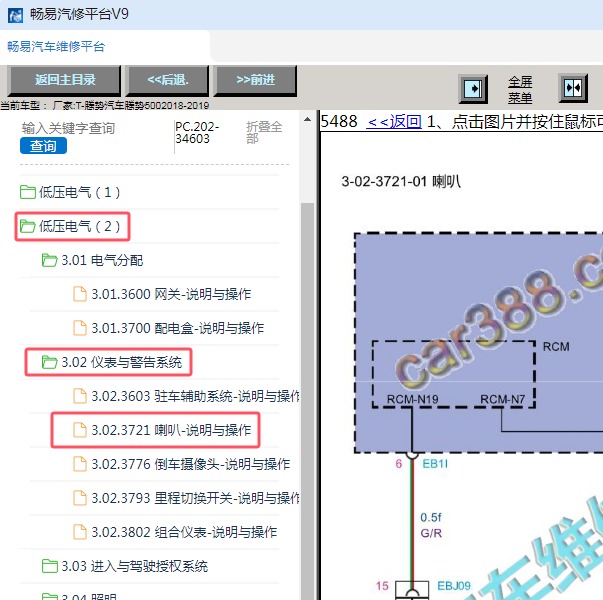Click the 查询 search button
The height and width of the screenshot is (600, 603).
[x=43, y=146]
